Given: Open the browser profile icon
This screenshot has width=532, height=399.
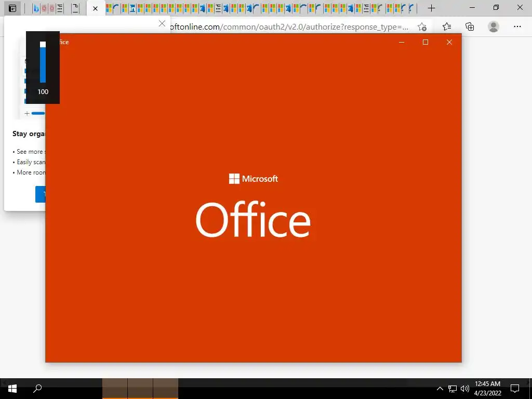Looking at the screenshot, I should (494, 26).
